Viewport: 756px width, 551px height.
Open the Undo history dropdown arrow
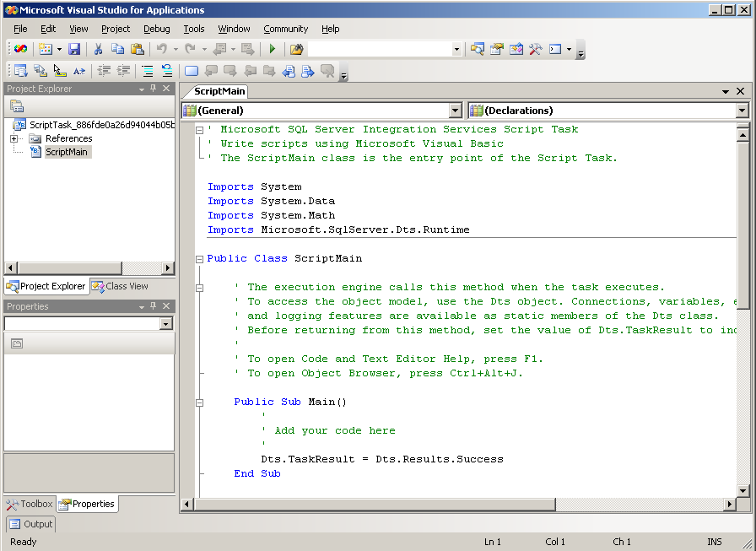[x=175, y=49]
